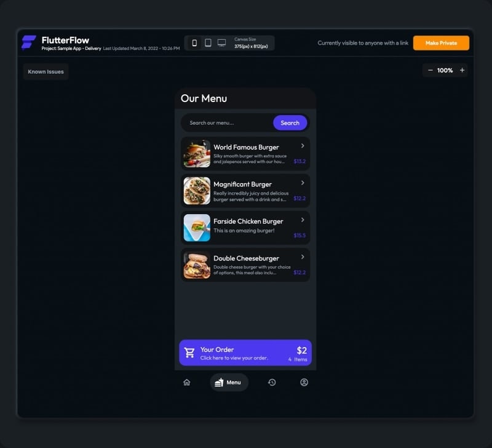Expand the Magnificant Burger details chevron

(301, 183)
